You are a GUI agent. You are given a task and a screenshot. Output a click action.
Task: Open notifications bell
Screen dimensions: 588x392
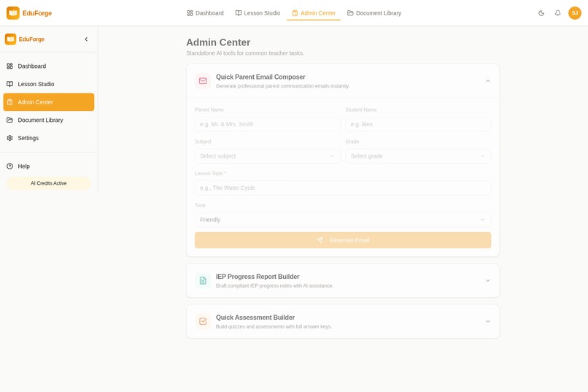pyautogui.click(x=557, y=13)
